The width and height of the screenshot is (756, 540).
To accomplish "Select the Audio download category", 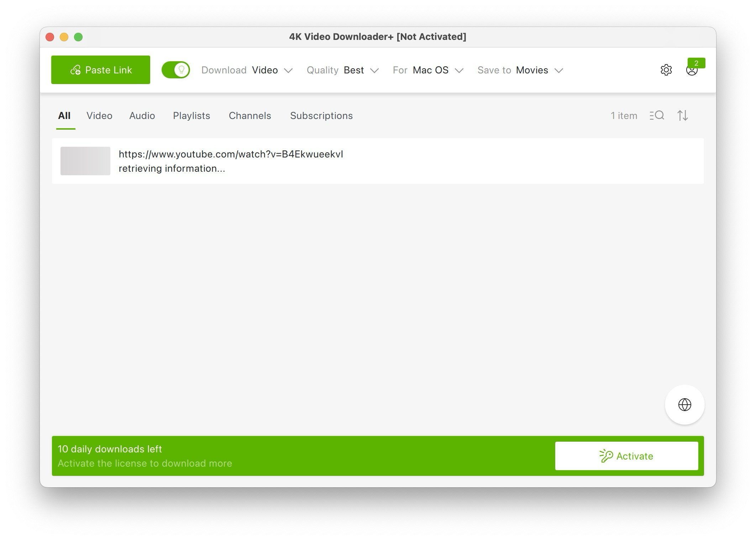I will (x=142, y=115).
